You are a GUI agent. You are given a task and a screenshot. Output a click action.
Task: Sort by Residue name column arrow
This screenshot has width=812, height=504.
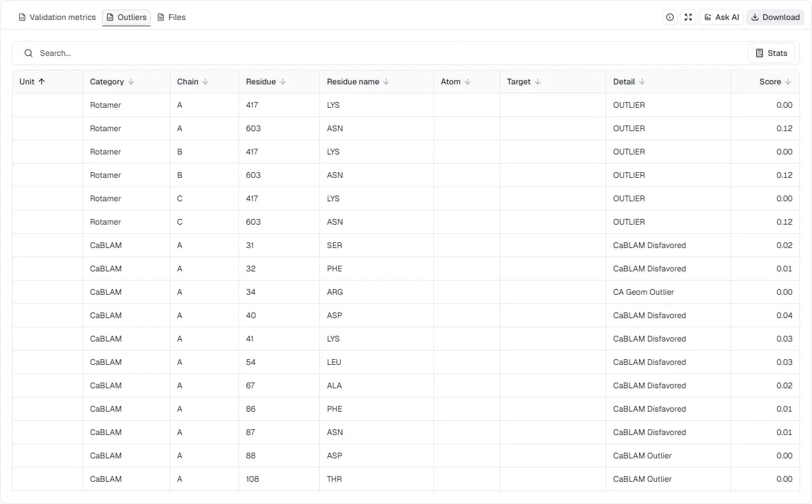point(386,82)
